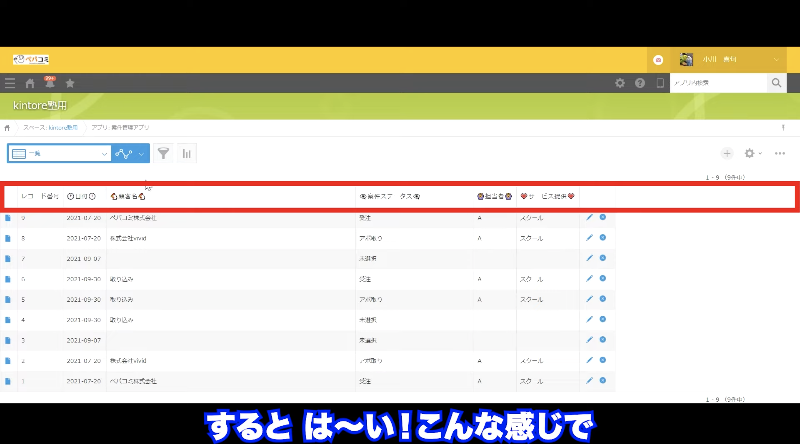800x444 pixels.
Task: Click the search magnifier button
Action: pyautogui.click(x=777, y=83)
